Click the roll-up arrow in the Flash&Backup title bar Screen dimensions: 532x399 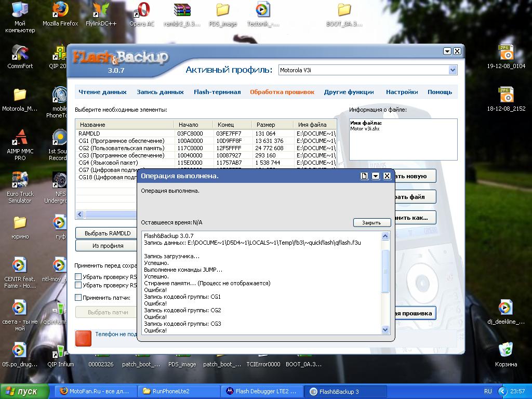(x=447, y=51)
